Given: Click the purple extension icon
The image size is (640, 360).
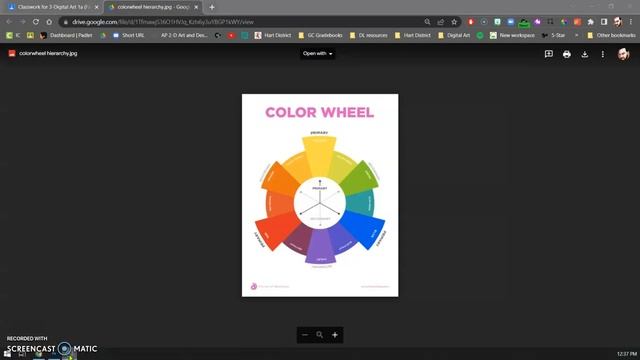Looking at the screenshot, I should 538,22.
